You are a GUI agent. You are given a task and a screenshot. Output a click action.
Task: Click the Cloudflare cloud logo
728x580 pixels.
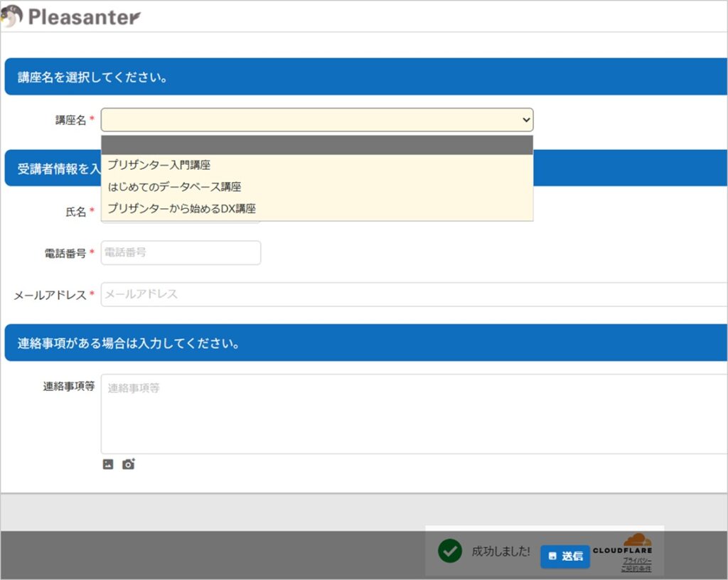click(638, 539)
